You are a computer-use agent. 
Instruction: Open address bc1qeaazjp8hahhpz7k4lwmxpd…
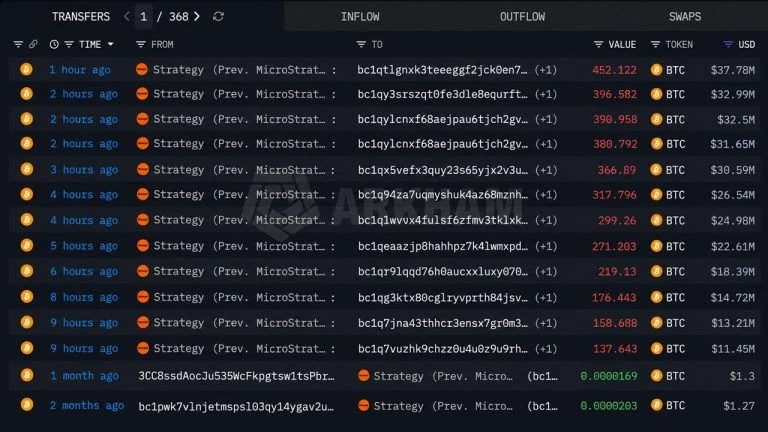point(442,246)
